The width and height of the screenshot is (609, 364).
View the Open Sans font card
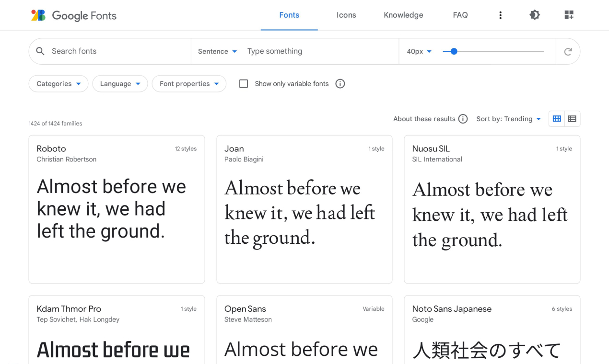pos(304,330)
